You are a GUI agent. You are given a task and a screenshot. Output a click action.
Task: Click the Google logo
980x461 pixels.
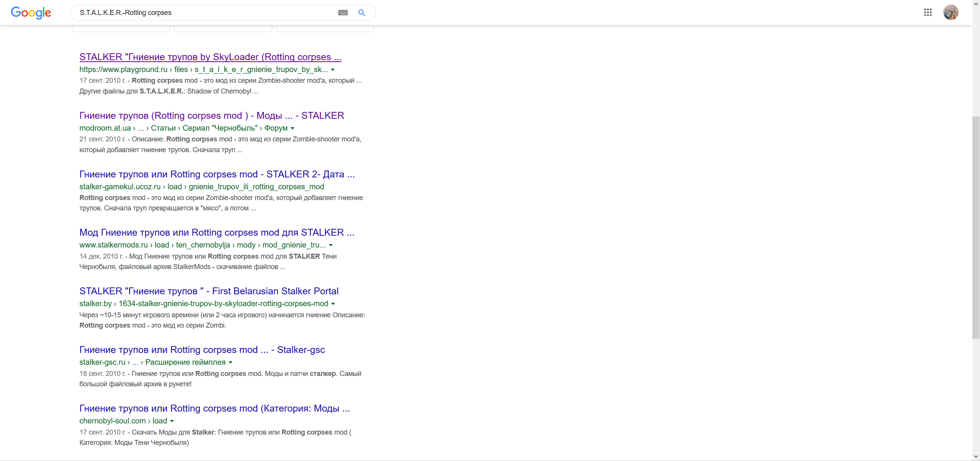(31, 13)
